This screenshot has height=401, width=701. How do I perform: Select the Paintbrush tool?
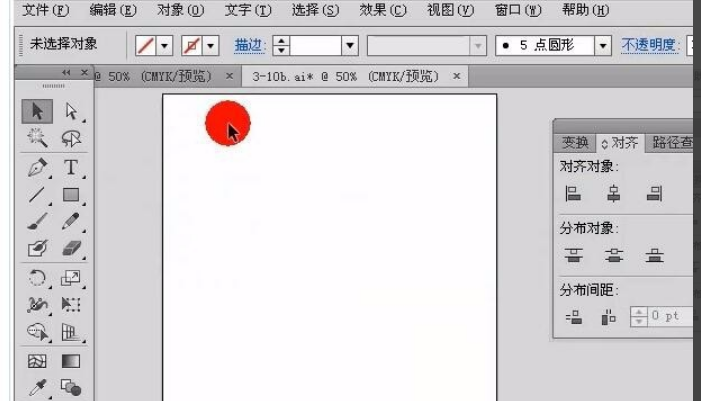tap(37, 221)
